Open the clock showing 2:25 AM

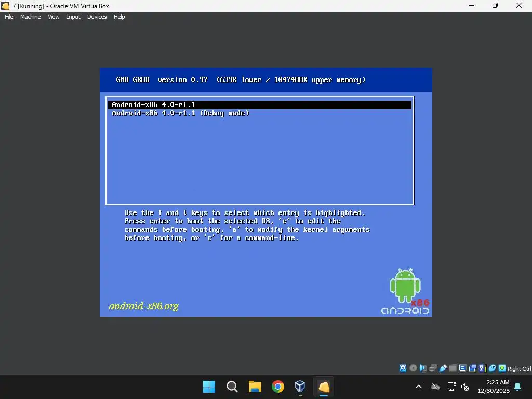click(x=494, y=387)
